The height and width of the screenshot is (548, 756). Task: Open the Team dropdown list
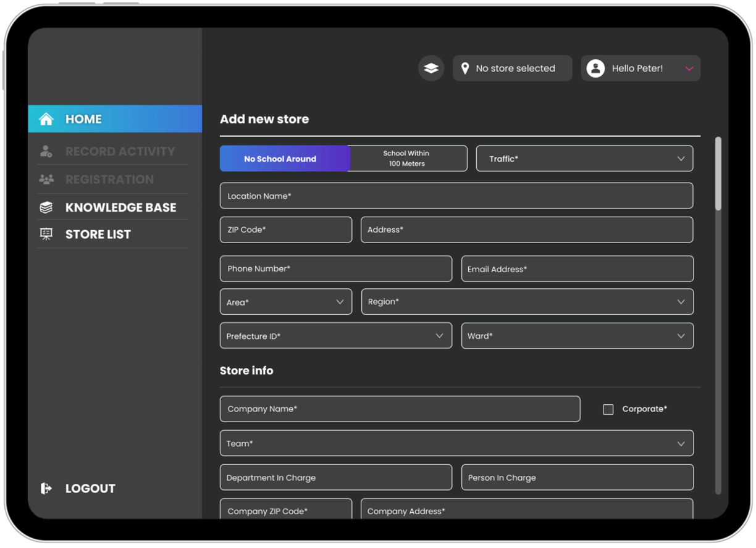pos(456,443)
